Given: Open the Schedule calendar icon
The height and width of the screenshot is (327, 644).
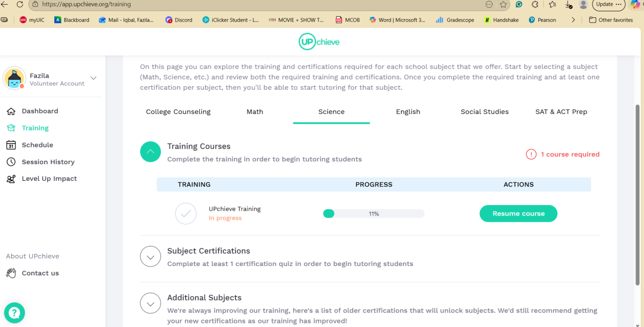Looking at the screenshot, I should 11,145.
